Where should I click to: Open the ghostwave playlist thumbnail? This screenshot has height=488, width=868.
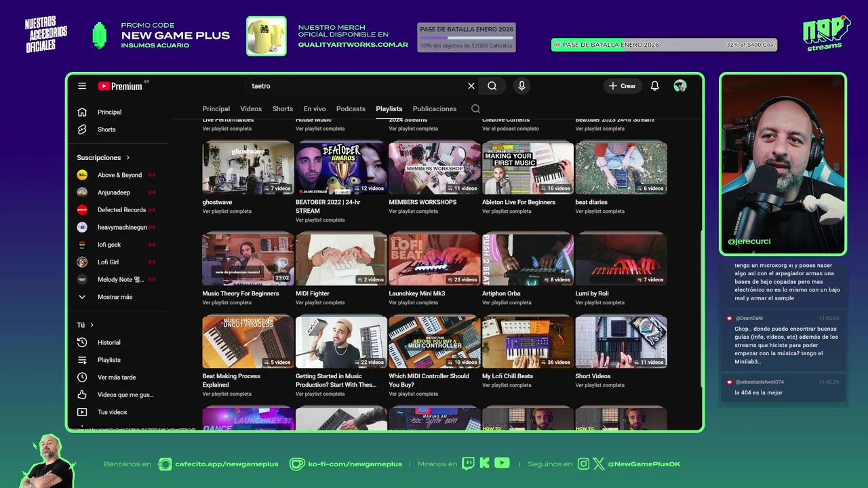(248, 167)
